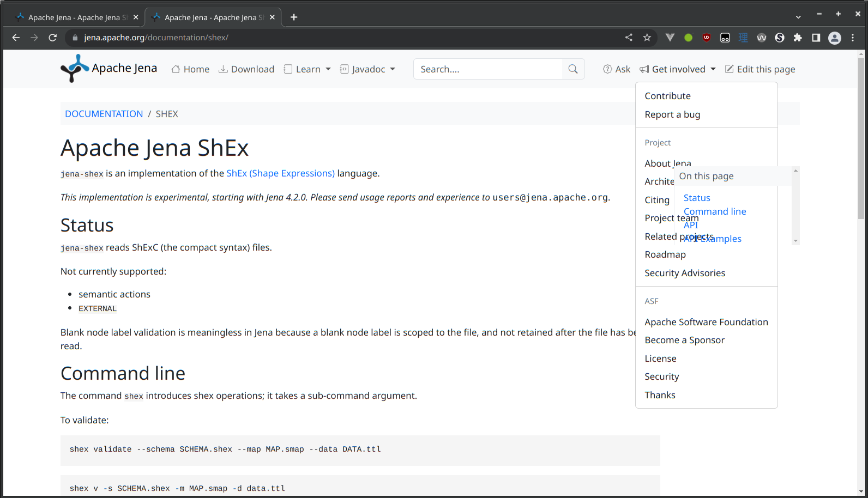The image size is (868, 498).
Task: Open About Jena menu item
Action: tap(667, 163)
